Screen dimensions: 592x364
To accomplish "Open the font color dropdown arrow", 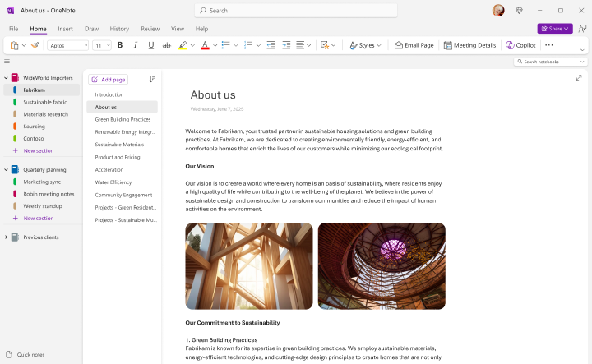I will [x=215, y=46].
